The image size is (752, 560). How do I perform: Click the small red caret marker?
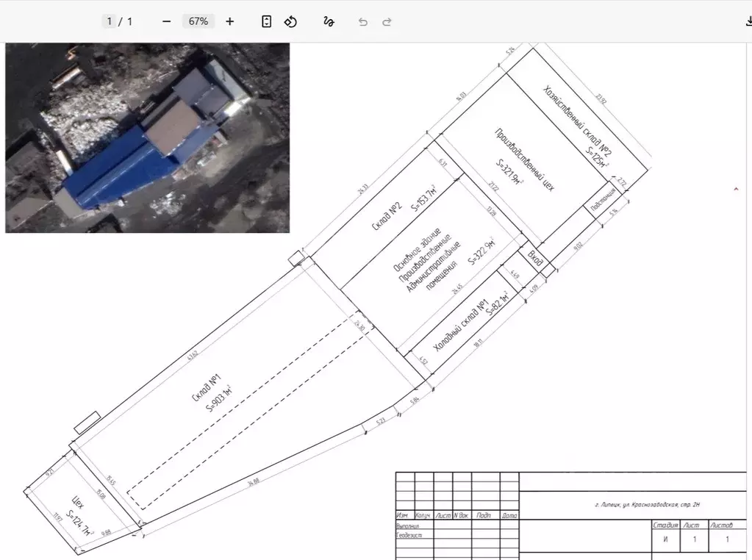click(736, 189)
